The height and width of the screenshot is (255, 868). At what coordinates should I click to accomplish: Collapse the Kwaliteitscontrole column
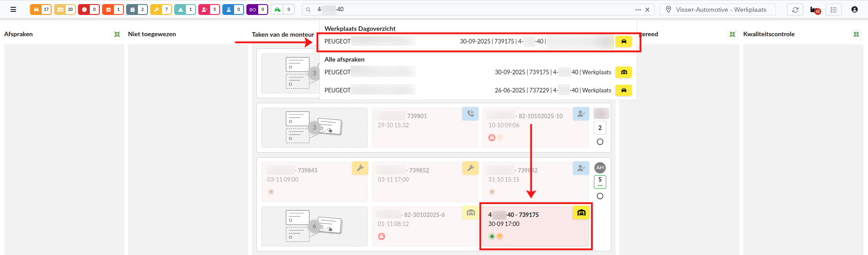point(856,34)
